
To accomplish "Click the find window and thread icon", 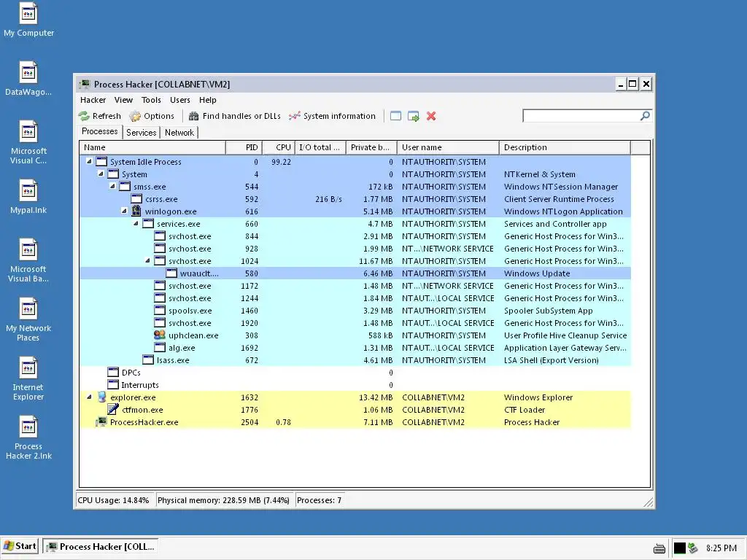I will pos(414,116).
